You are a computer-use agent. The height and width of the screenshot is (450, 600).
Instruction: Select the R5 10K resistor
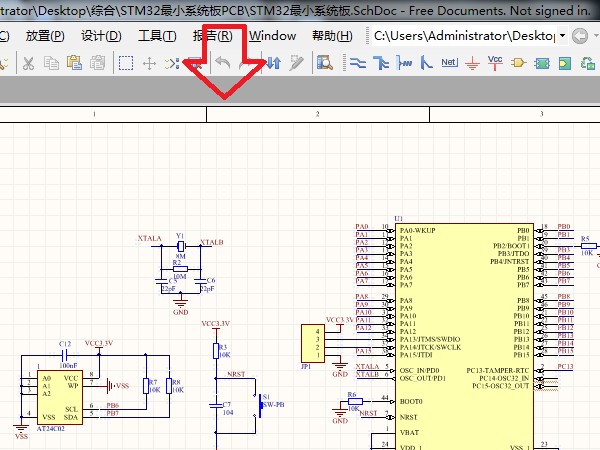[589, 246]
